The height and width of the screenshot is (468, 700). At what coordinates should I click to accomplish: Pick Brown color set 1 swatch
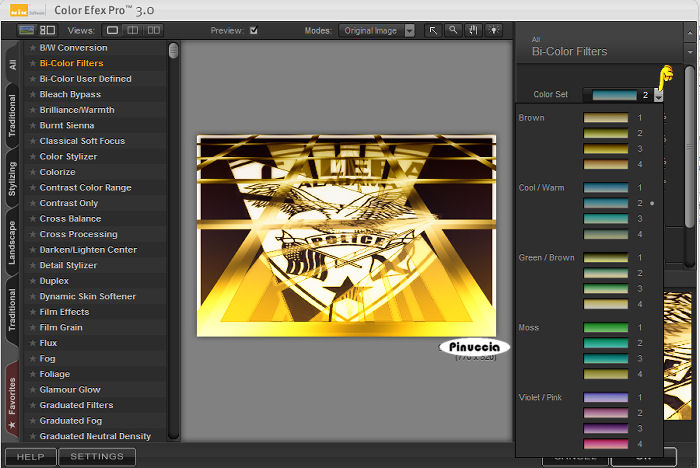coord(605,118)
